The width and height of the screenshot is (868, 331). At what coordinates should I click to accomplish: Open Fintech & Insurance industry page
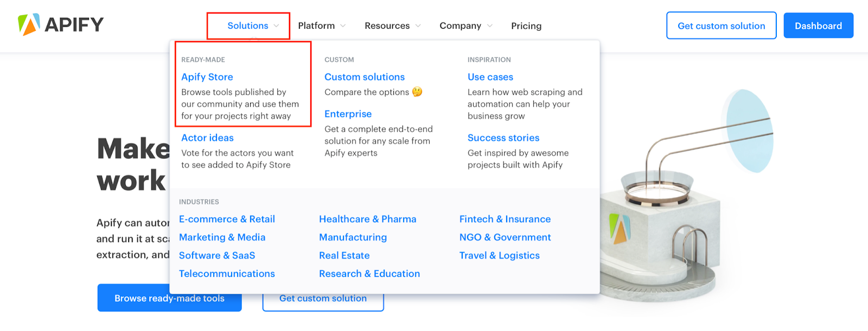[x=505, y=219]
